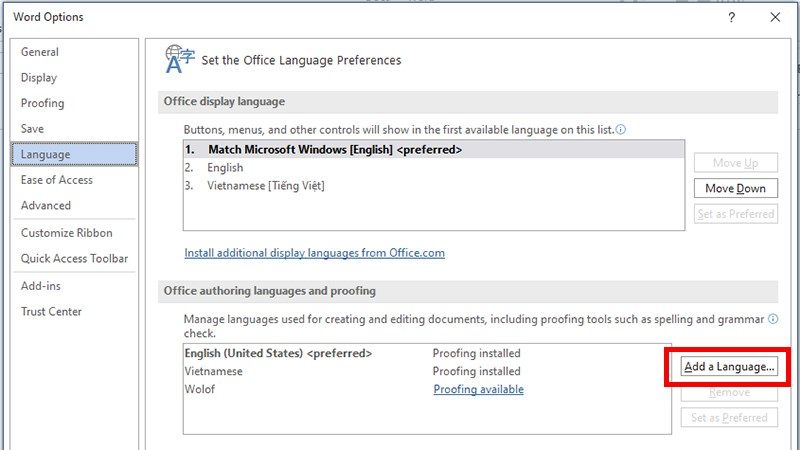Open Install additional display languages link

coord(314,253)
